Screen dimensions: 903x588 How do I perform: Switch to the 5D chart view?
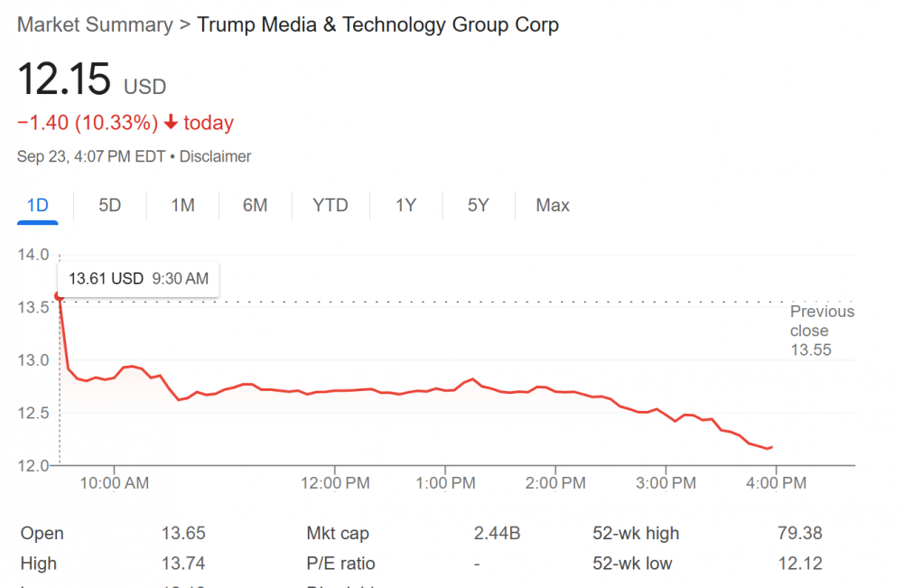pos(109,205)
